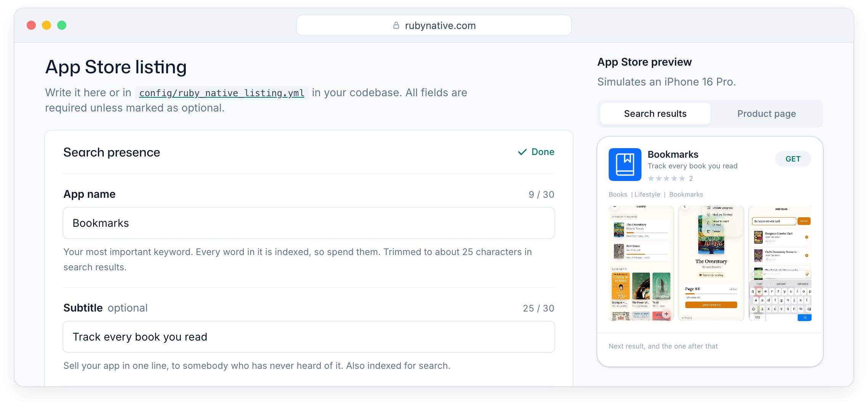868x407 pixels.
Task: Click the Subtitle input field
Action: [x=309, y=337]
